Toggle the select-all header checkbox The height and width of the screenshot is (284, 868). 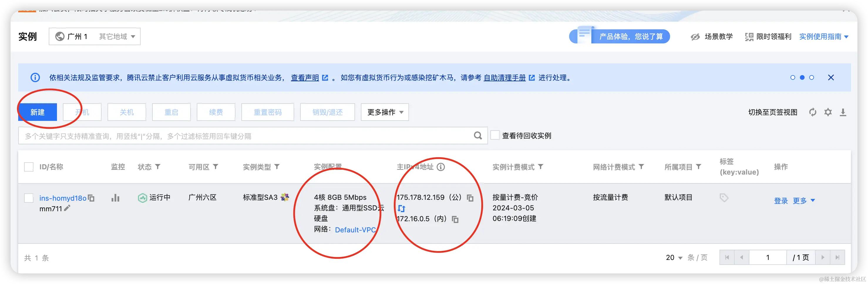(29, 167)
